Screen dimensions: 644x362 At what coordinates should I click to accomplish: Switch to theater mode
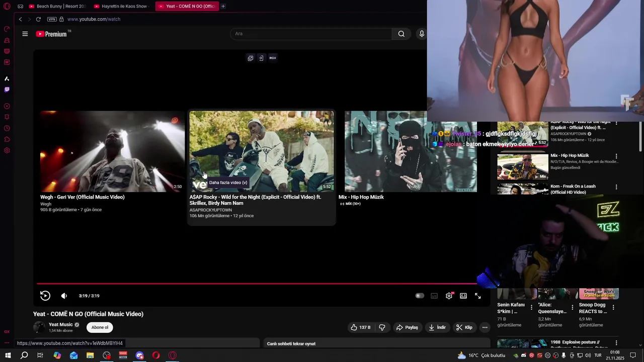pyautogui.click(x=463, y=296)
